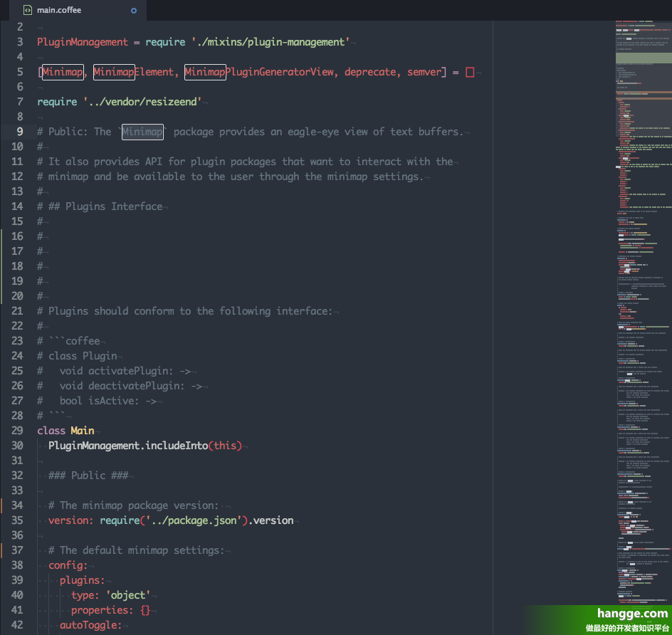Image resolution: width=672 pixels, height=635 pixels.
Task: Click the "type:" key on line 40
Action: [x=85, y=595]
